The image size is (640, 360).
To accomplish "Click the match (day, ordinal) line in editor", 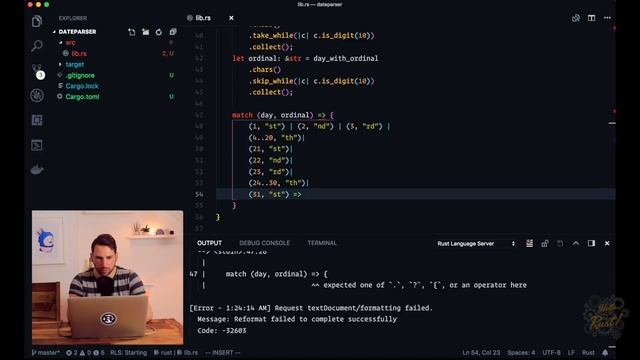I will (x=283, y=115).
